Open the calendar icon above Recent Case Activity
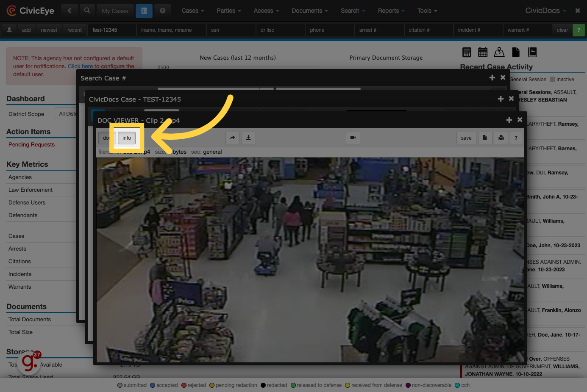 coord(483,52)
